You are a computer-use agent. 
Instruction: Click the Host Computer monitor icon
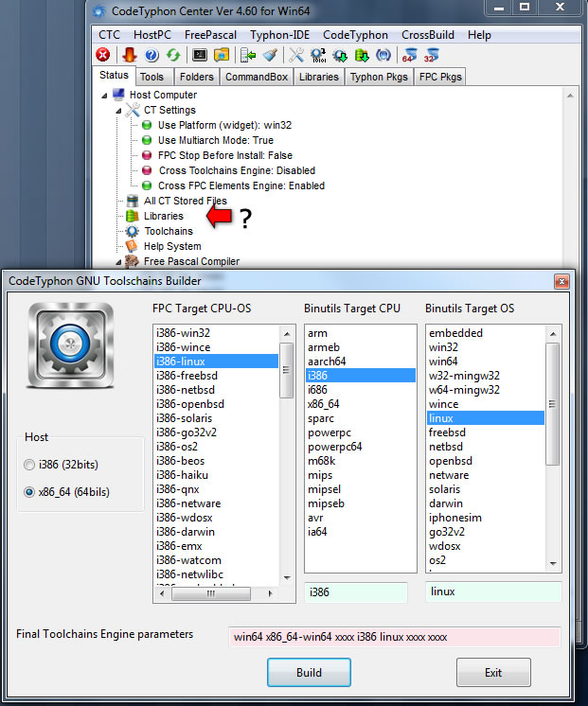[x=118, y=95]
